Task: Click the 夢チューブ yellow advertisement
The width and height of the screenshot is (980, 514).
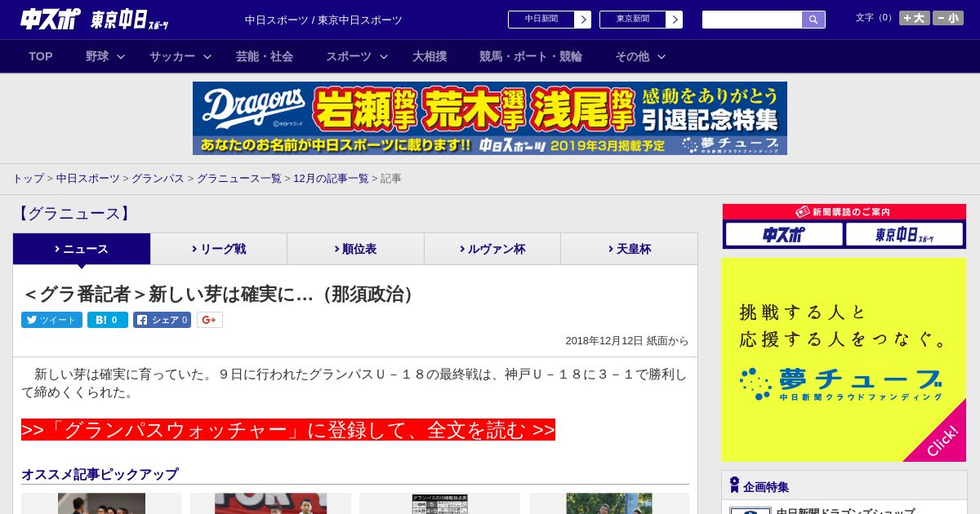Action: (844, 360)
